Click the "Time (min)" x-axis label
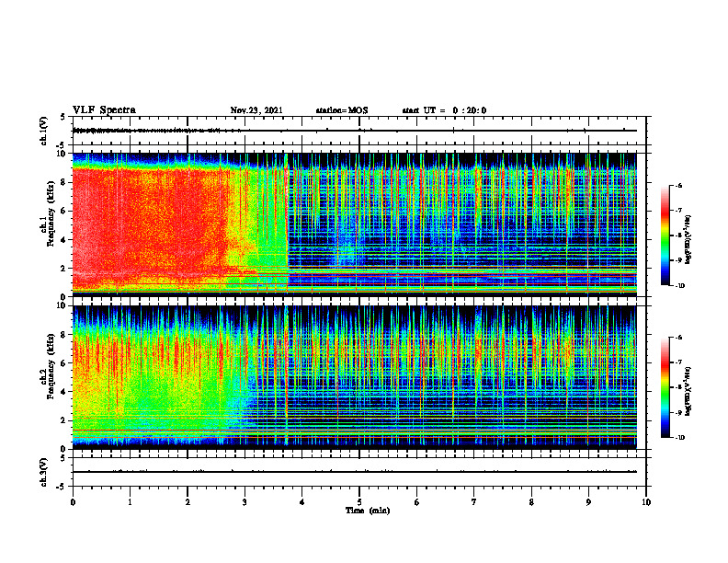728x563 pixels. pos(368,511)
